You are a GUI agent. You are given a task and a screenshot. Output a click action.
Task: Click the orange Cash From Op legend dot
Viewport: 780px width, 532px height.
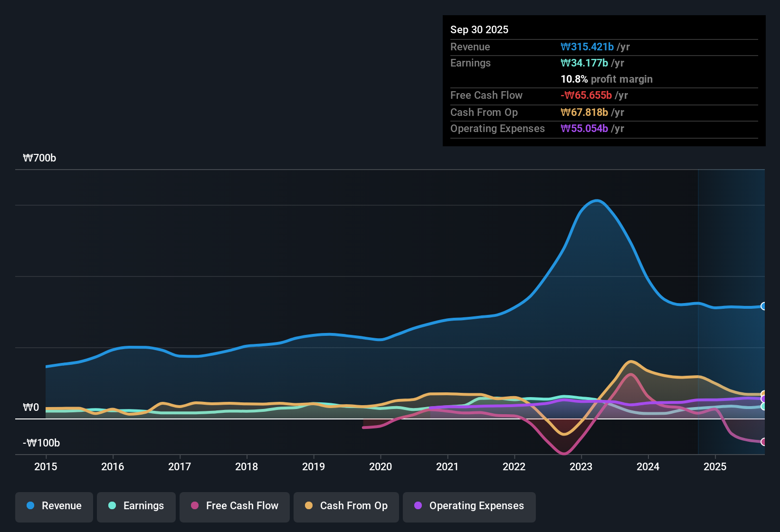click(309, 506)
